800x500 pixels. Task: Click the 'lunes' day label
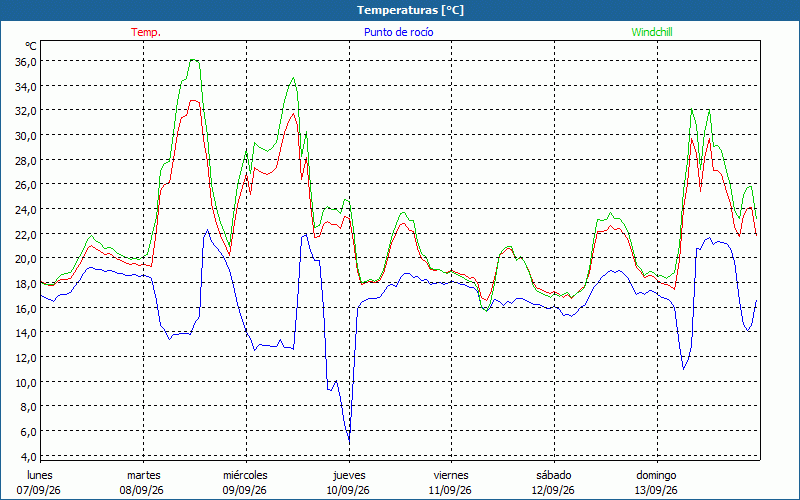(x=40, y=475)
